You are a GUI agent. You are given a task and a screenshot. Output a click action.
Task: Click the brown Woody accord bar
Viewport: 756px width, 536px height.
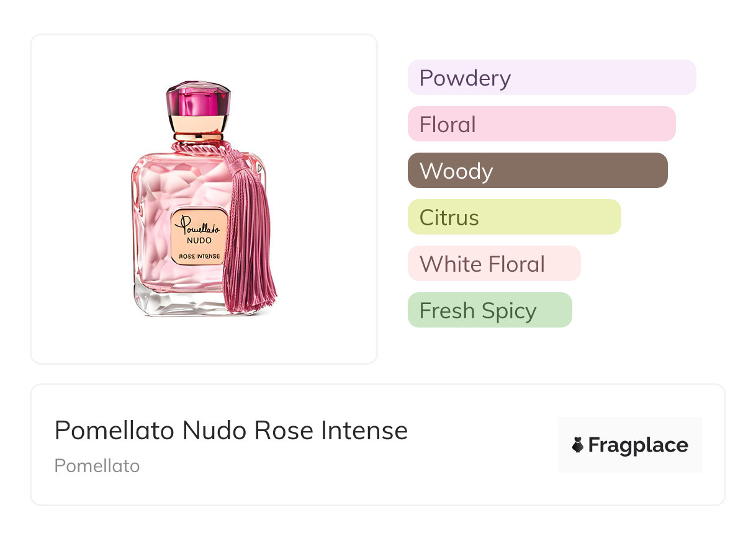tap(537, 171)
